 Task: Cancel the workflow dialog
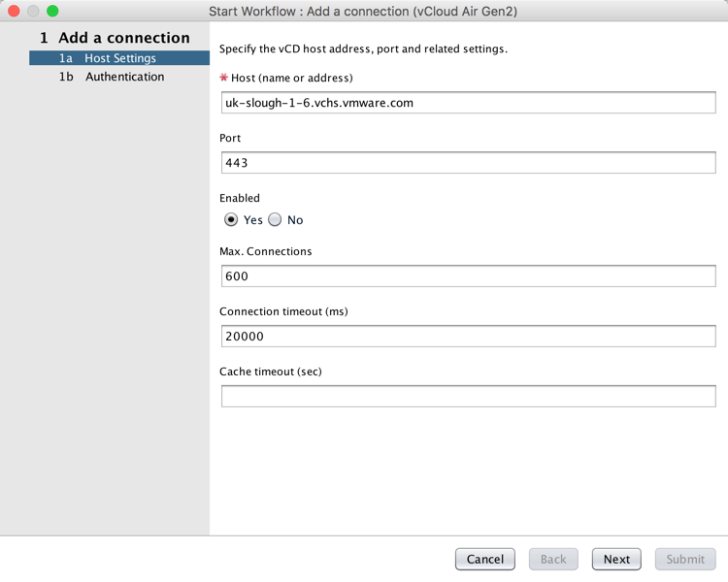pyautogui.click(x=484, y=560)
